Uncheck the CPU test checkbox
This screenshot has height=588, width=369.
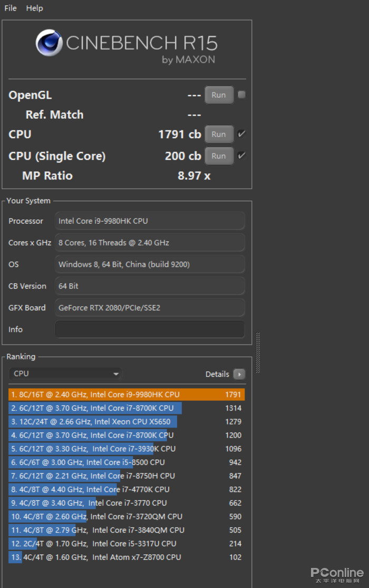(241, 134)
